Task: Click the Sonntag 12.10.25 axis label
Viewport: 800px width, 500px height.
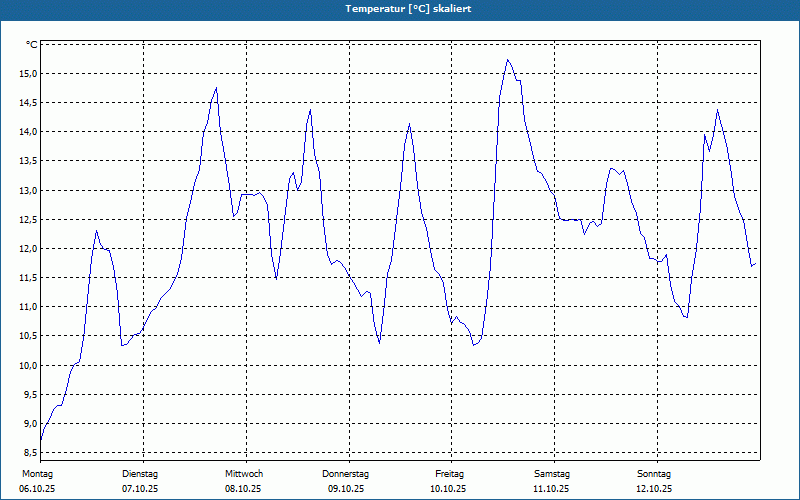Action: [x=654, y=481]
